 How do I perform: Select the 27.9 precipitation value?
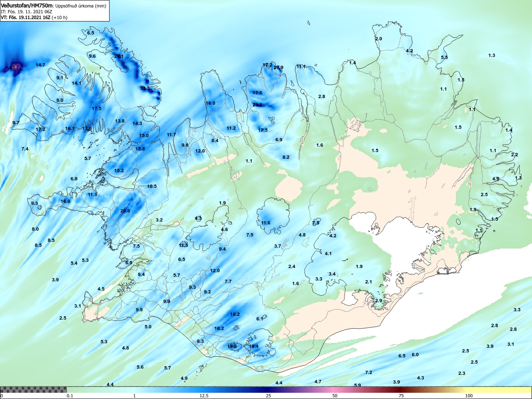(x=278, y=67)
